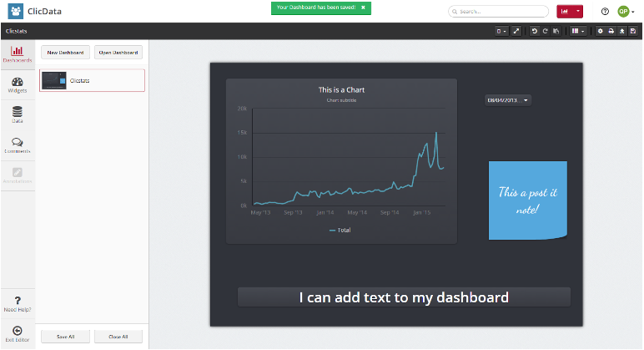Open the Dashboards sidebar section

click(18, 53)
